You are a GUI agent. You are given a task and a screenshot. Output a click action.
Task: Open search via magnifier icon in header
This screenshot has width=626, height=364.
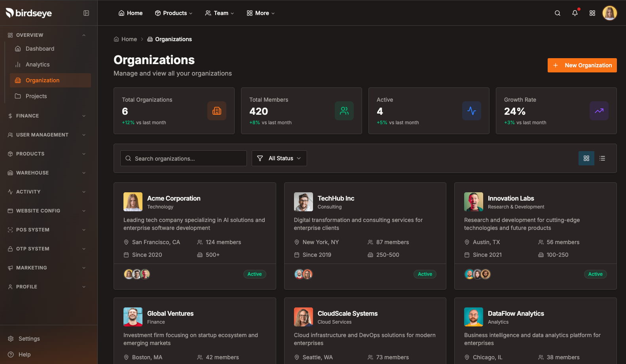tap(558, 13)
